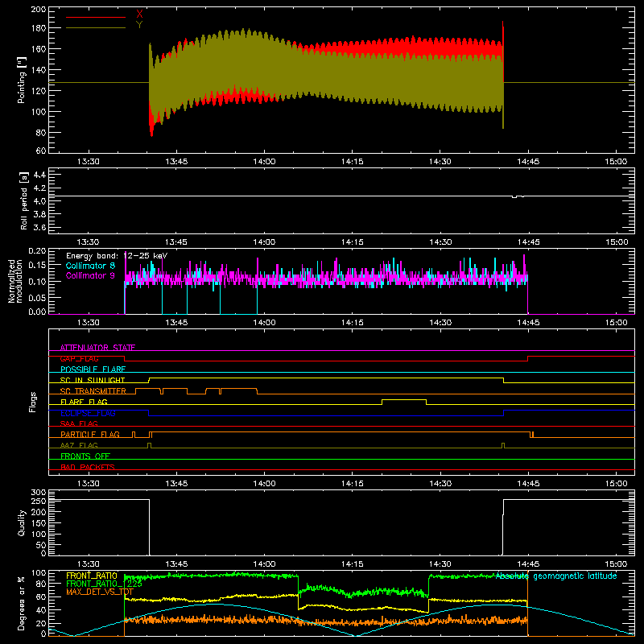Click the 'Degrees or %' axis title
644x644 pixels.
point(22,603)
